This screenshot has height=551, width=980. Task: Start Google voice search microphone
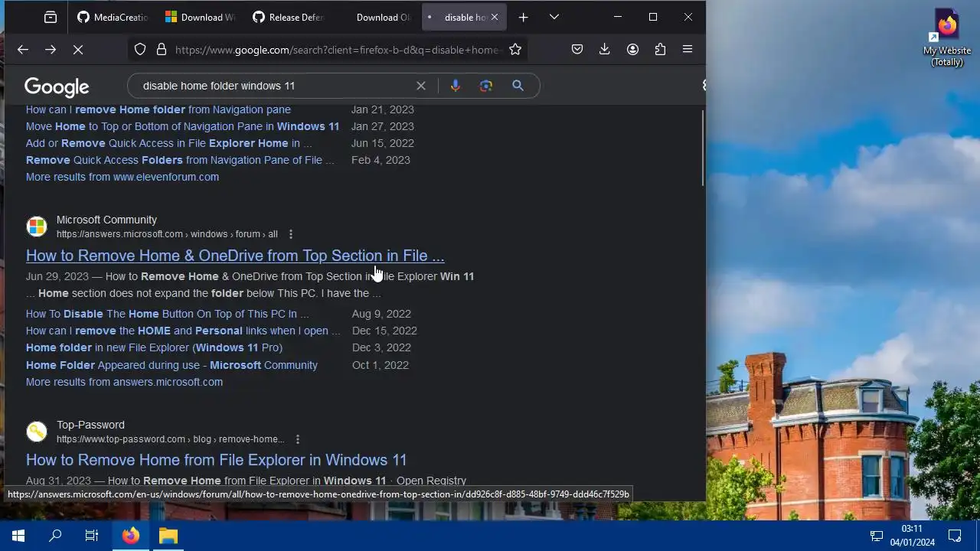pyautogui.click(x=456, y=86)
